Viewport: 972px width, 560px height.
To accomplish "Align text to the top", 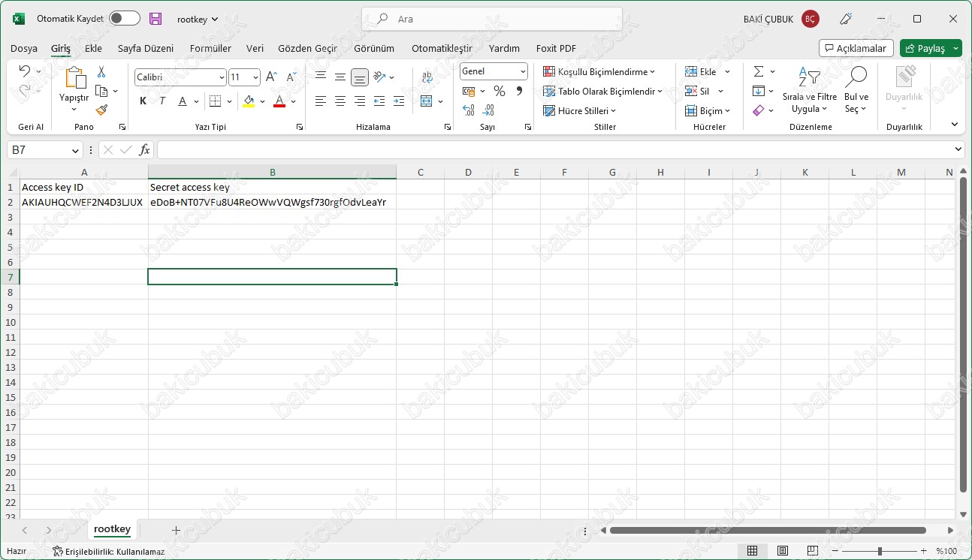I will coord(321,77).
